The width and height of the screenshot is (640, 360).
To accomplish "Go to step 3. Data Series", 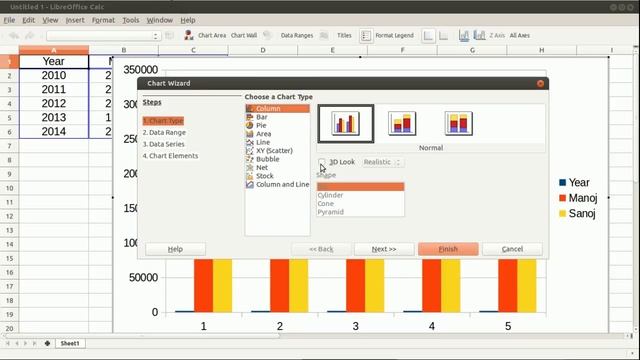I will (164, 144).
